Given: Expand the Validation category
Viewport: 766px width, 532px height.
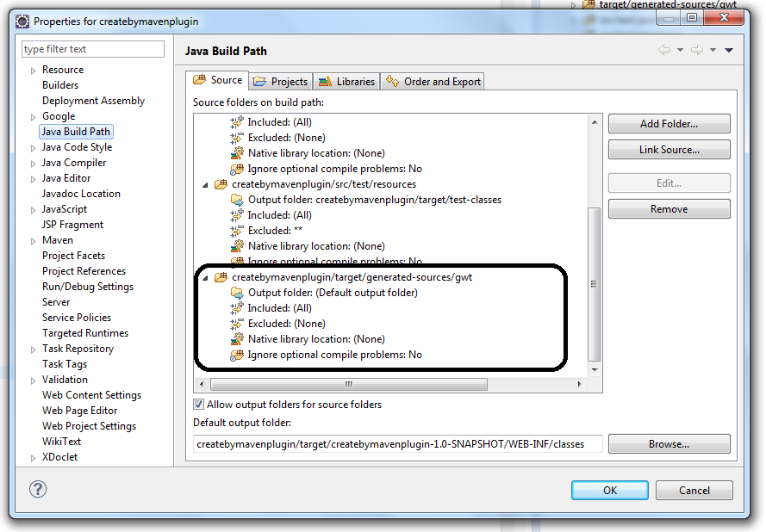Looking at the screenshot, I should point(33,380).
